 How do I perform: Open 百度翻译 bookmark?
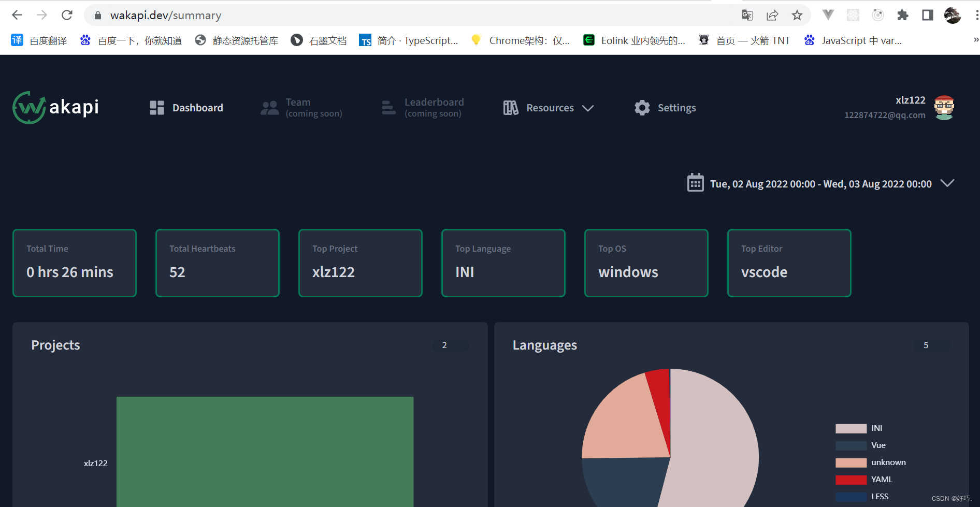(x=39, y=40)
